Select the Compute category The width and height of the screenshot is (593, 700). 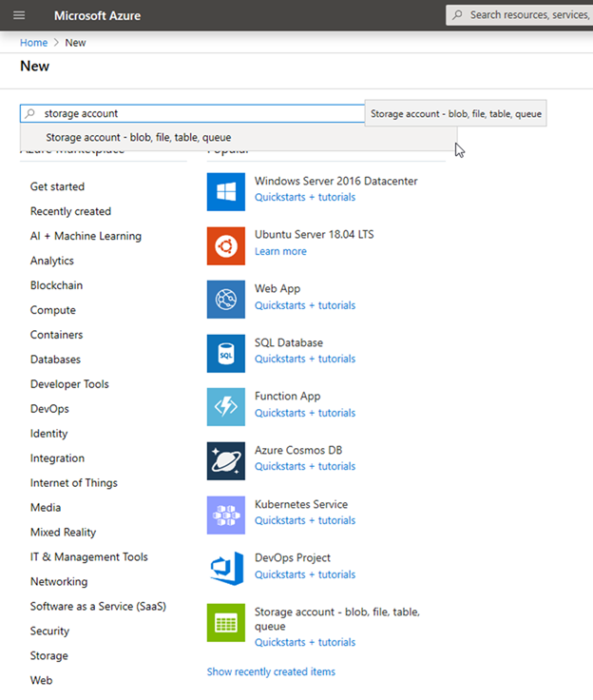tap(52, 310)
